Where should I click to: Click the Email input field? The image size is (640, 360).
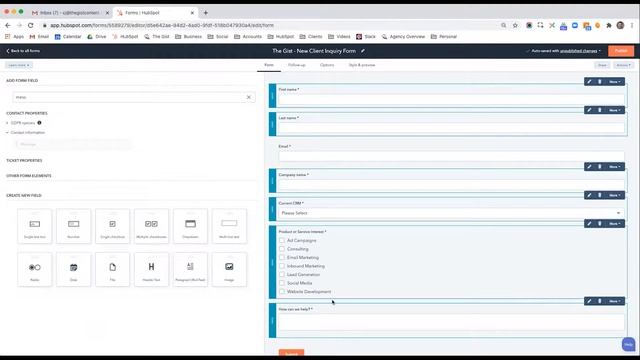451,156
